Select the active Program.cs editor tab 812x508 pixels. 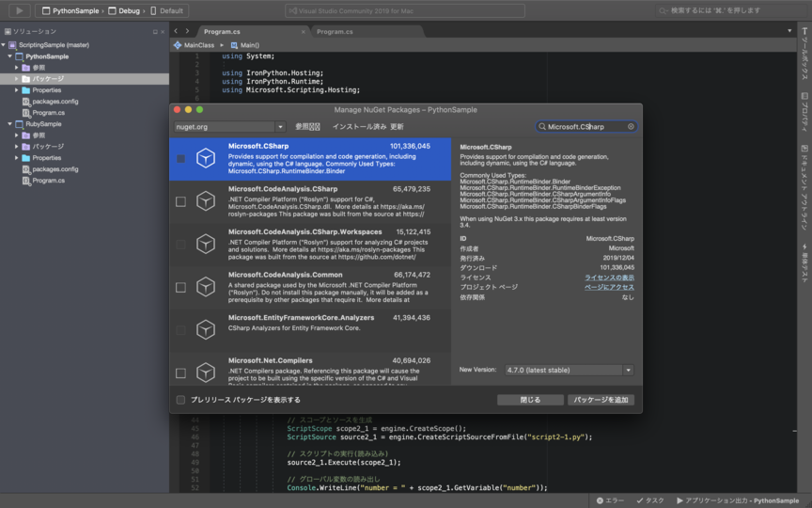point(222,32)
